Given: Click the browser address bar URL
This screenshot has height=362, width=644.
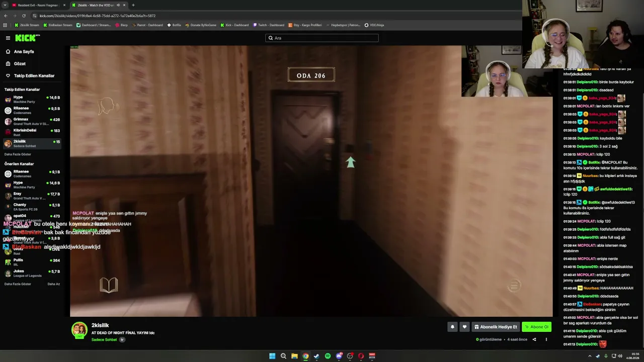Looking at the screenshot, I should pos(98,16).
